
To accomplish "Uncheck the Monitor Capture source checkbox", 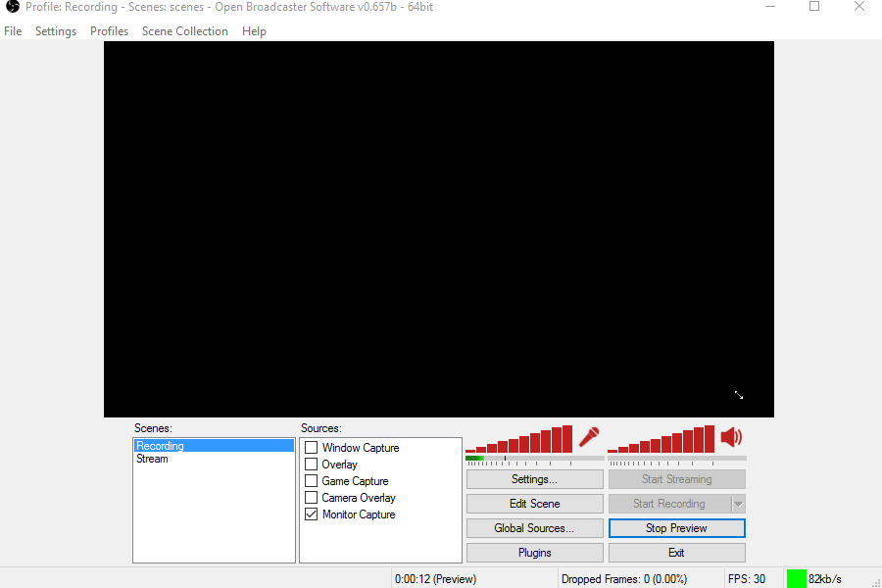I will 311,514.
